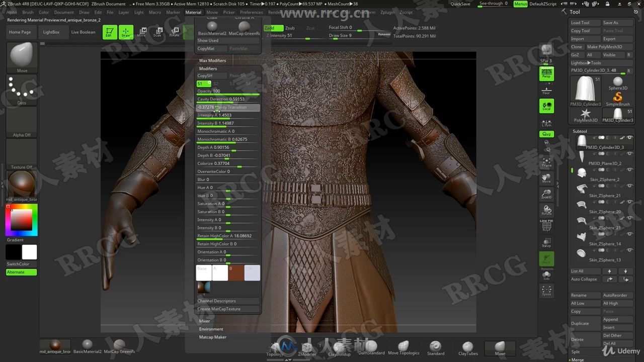Click the SPix render quality control
This screenshot has width=644, height=362.
(546, 61)
